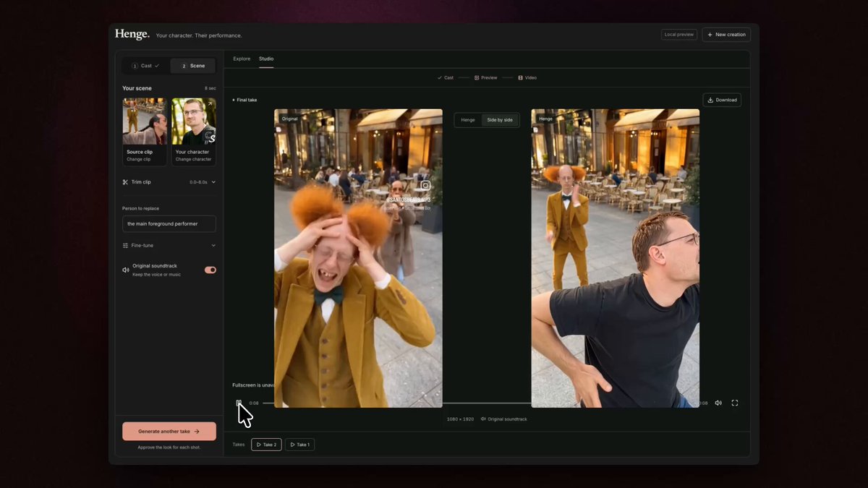Open the fullscreen view icon
The height and width of the screenshot is (488, 868).
[735, 403]
